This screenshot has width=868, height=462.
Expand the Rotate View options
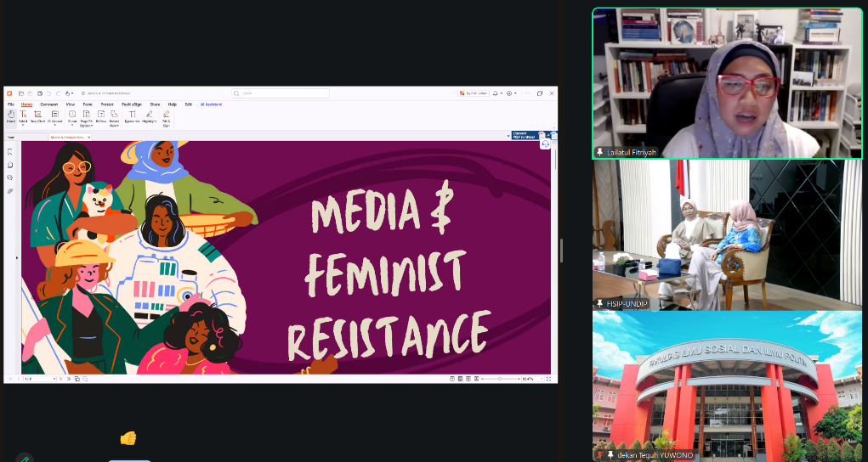pos(114,125)
